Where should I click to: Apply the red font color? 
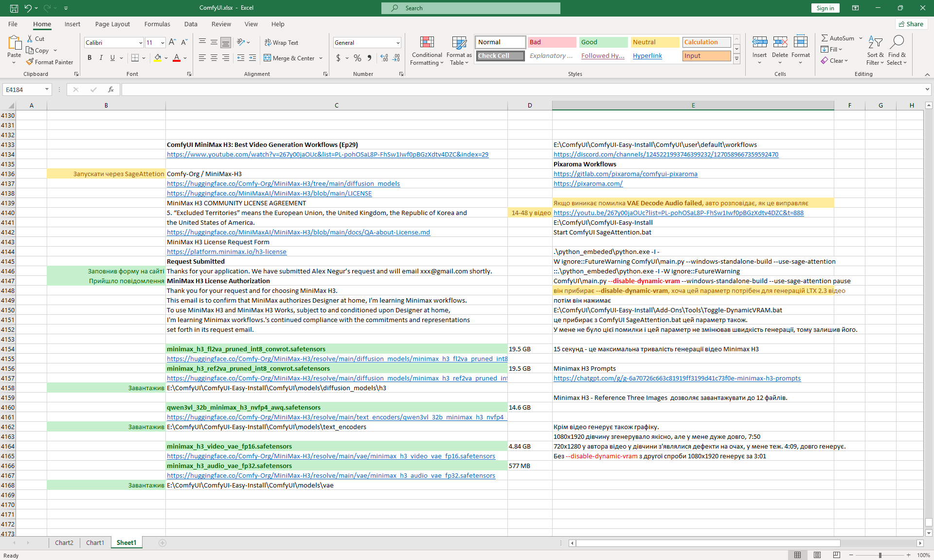(x=177, y=58)
